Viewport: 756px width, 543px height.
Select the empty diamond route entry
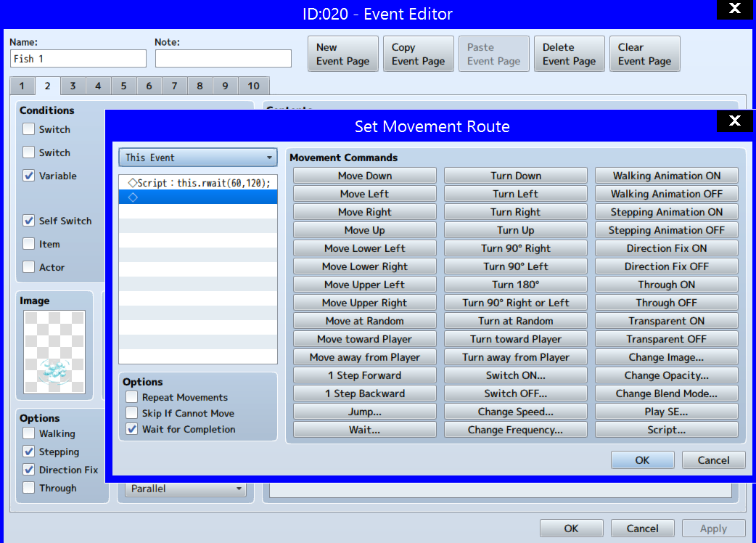tap(197, 197)
